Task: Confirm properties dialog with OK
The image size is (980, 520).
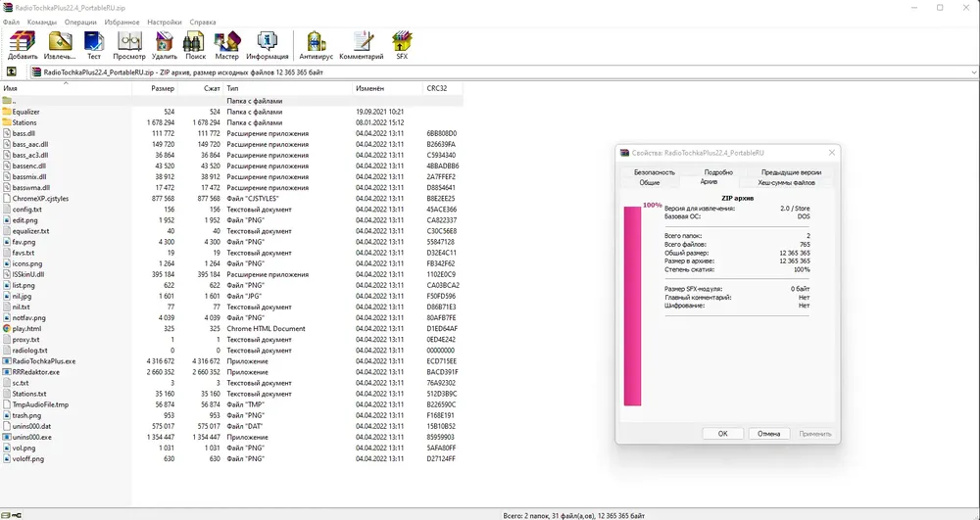Action: coord(722,434)
